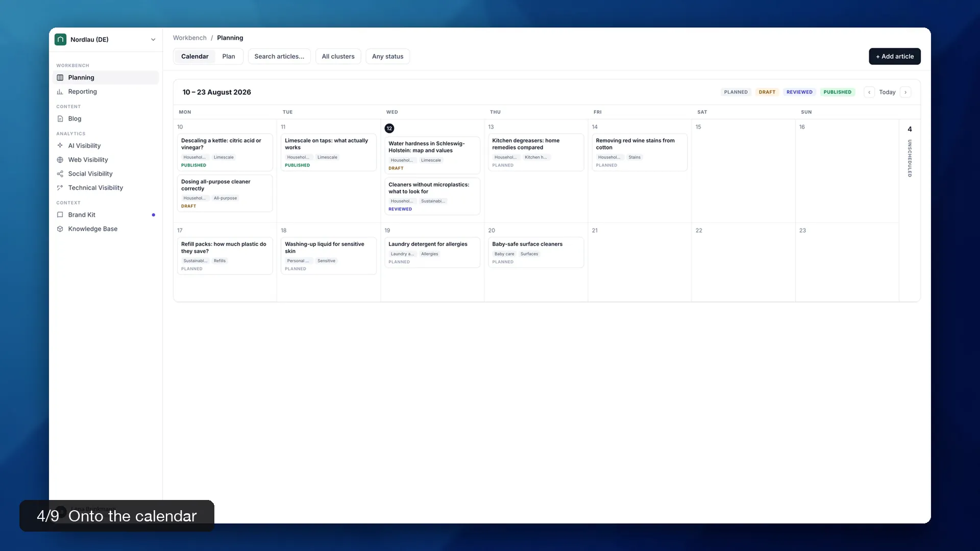Screen dimensions: 980x551
Task: Click All-purpose tag on dosing card
Action: (225, 198)
